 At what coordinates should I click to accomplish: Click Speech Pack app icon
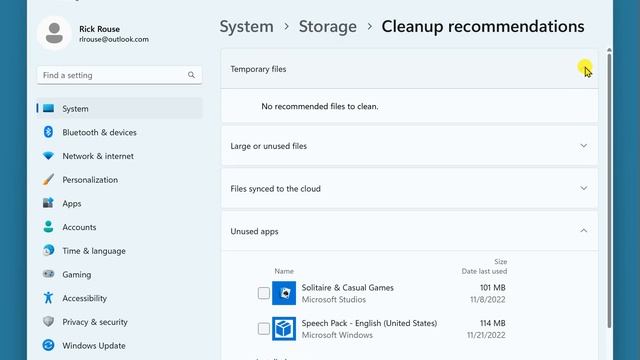[x=284, y=329]
